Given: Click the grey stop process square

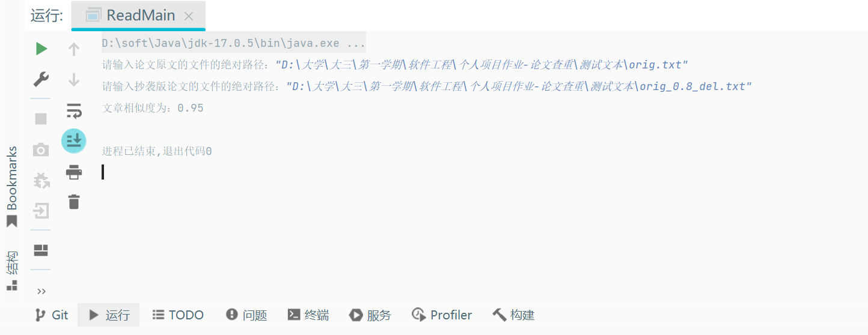Looking at the screenshot, I should click(41, 118).
